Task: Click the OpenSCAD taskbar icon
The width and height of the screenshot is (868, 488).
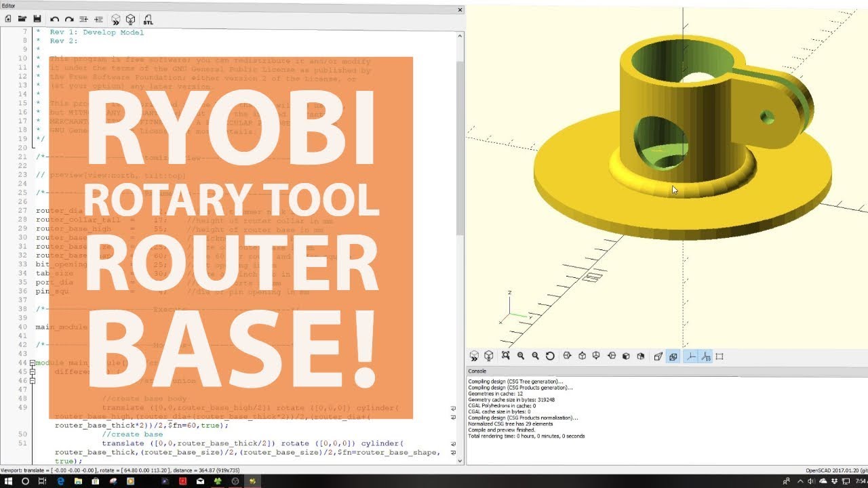Action: (253, 481)
